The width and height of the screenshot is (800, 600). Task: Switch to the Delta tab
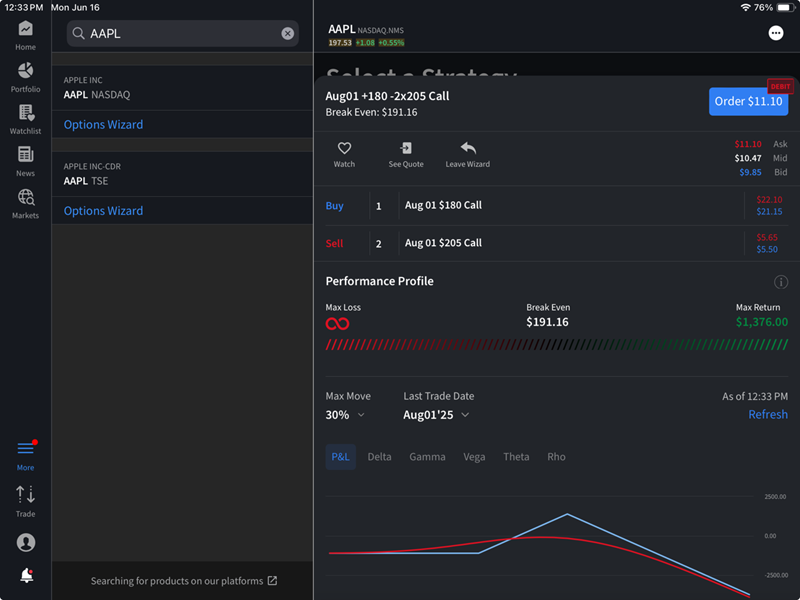point(379,456)
